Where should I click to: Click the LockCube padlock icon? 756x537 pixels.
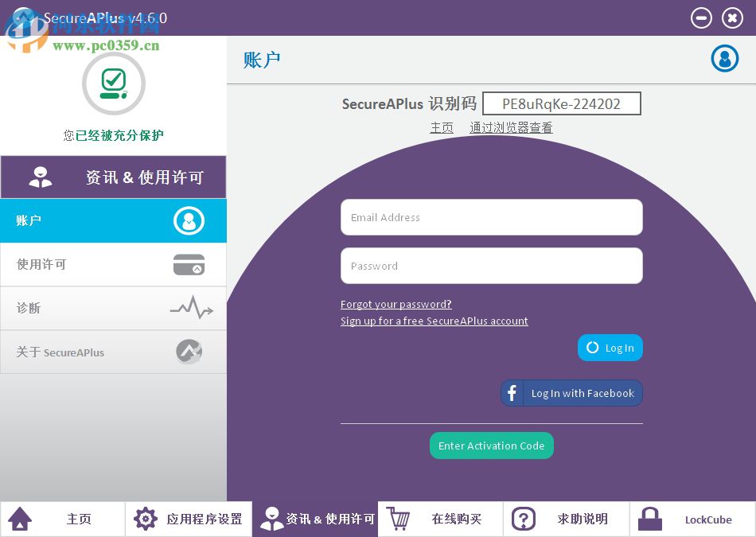pyautogui.click(x=649, y=519)
